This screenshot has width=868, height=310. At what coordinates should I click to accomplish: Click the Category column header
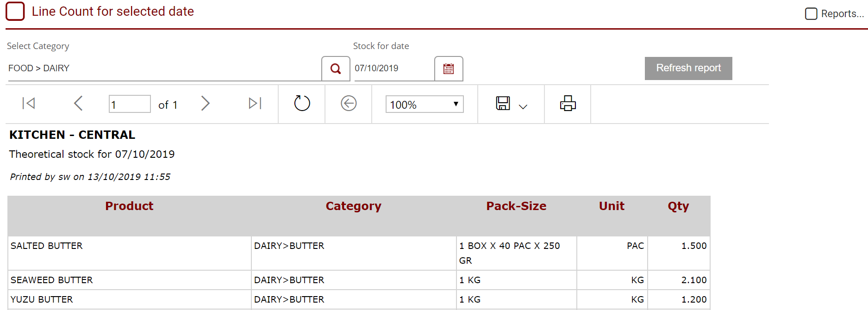click(x=353, y=206)
